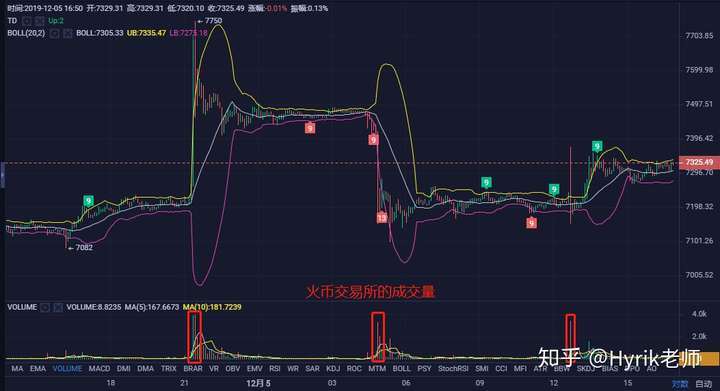Select the CCI indicator tab
The image size is (720, 391).
click(501, 369)
